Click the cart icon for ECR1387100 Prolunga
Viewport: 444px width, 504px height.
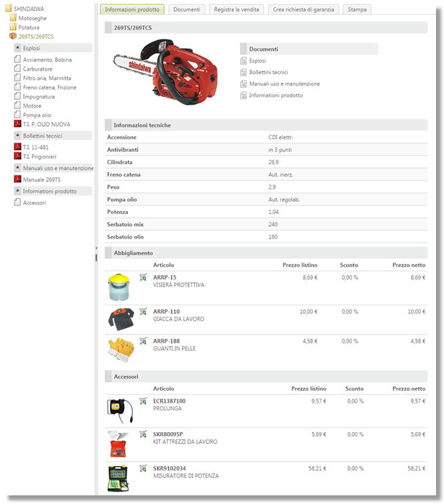pyautogui.click(x=143, y=401)
